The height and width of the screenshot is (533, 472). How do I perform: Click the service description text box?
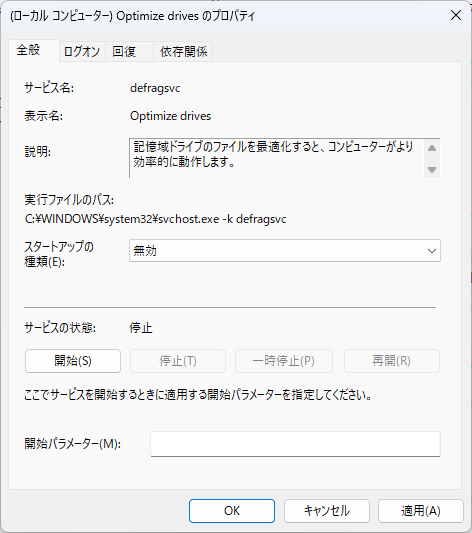277,158
